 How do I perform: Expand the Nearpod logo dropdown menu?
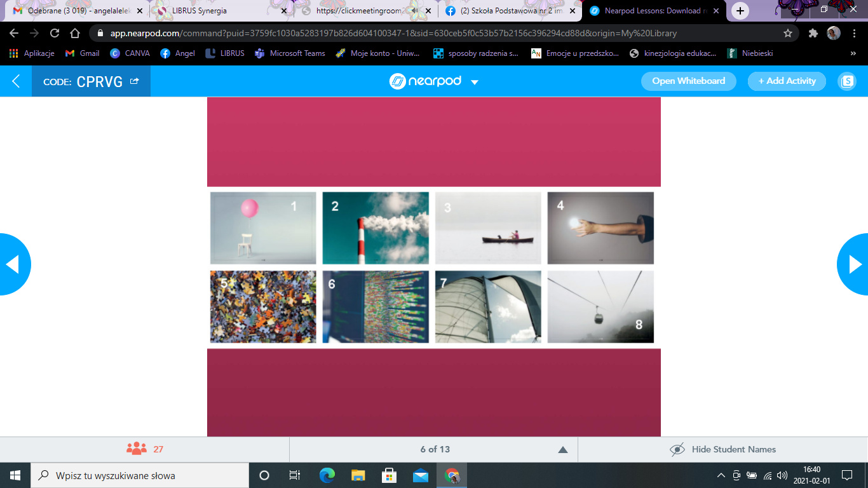click(474, 82)
